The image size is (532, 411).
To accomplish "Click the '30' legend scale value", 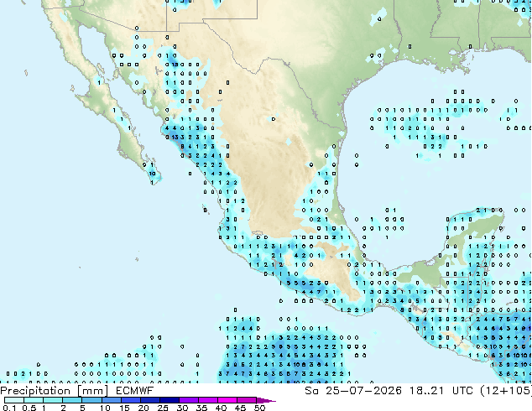I will (x=182, y=408).
